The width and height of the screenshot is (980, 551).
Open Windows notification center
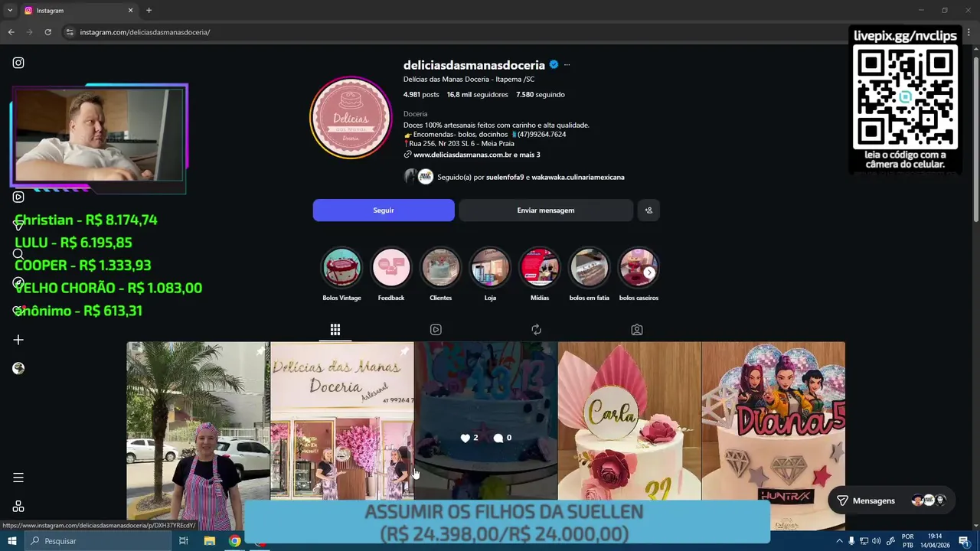tap(964, 541)
